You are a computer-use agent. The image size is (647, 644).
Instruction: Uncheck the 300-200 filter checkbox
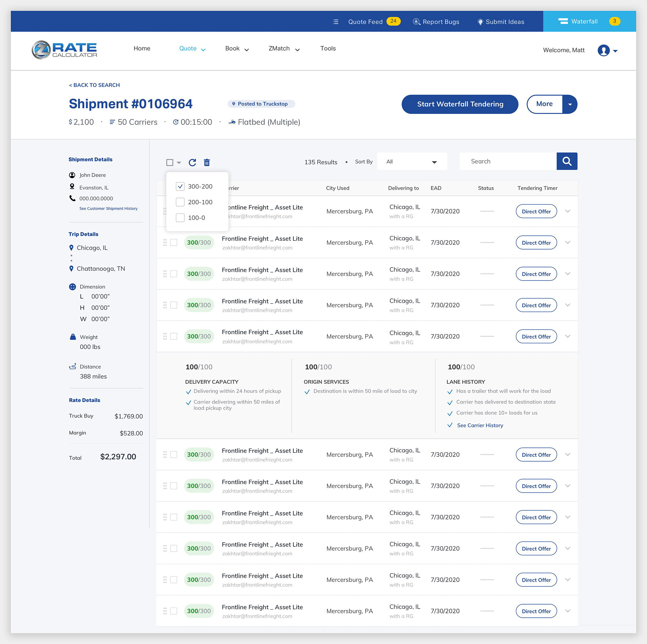(x=180, y=186)
